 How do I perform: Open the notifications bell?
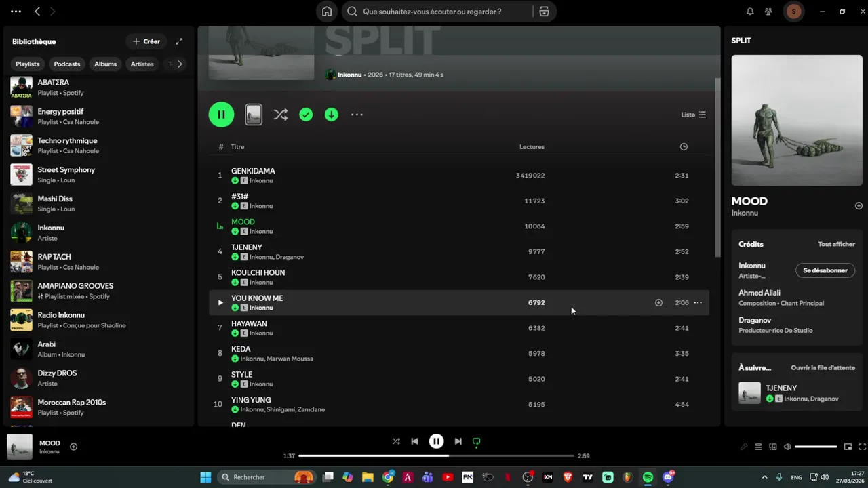(x=750, y=12)
